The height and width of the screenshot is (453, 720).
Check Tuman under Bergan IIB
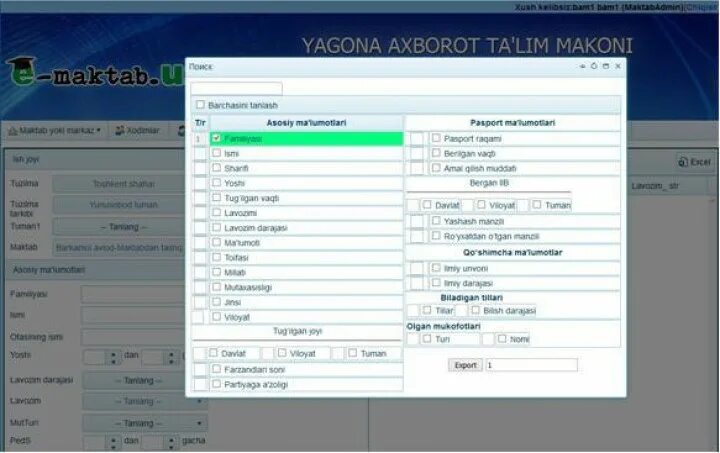[x=536, y=204]
